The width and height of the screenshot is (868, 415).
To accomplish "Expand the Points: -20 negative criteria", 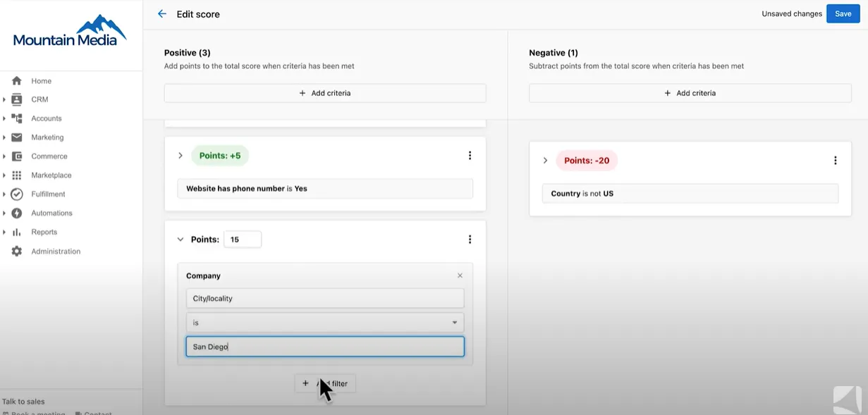I will click(x=545, y=160).
